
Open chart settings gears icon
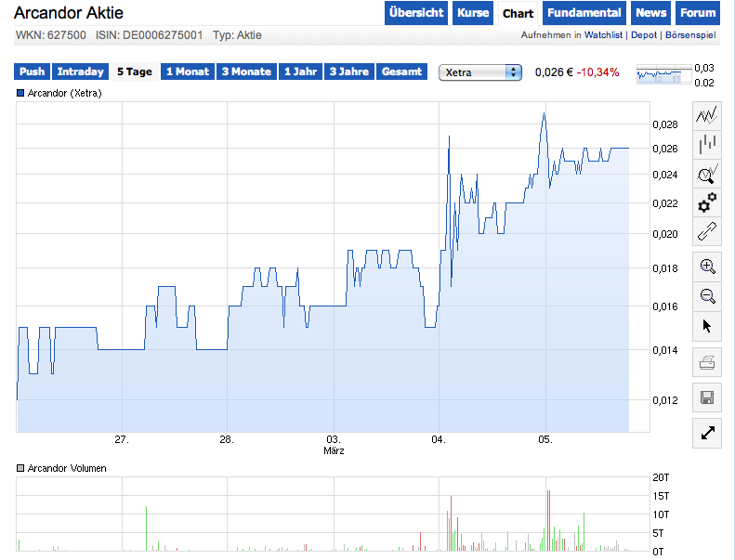click(x=707, y=202)
